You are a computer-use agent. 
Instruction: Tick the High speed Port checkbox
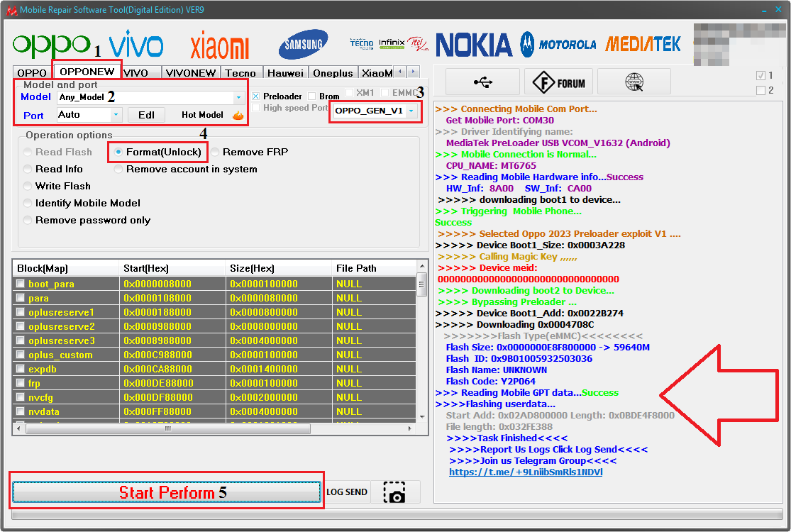tap(256, 107)
